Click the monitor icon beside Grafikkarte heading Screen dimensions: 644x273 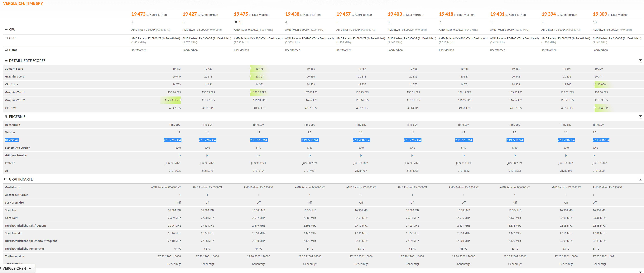tap(6, 179)
